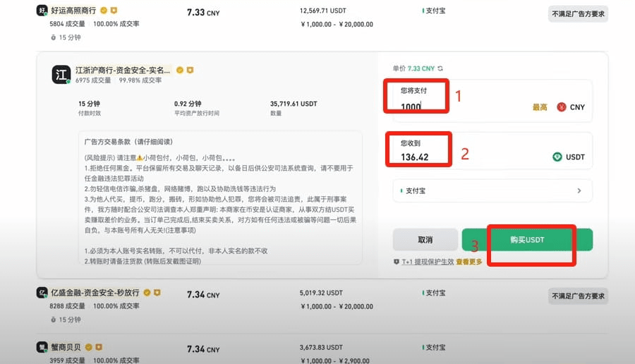Click the 江浙沪商行 merchant avatar icon
Image resolution: width=635 pixels, height=364 pixels.
(61, 75)
